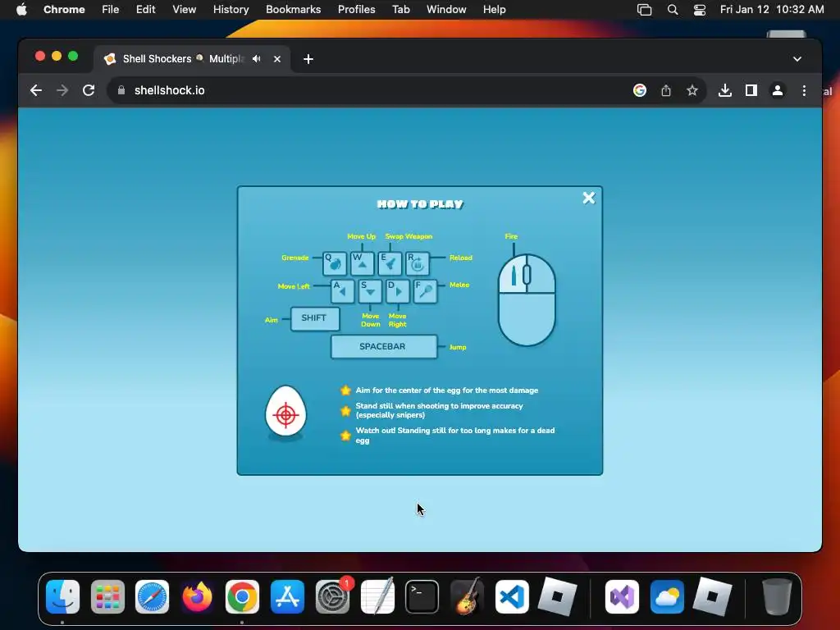Mute the Shell Shockers tab audio
840x630 pixels.
(x=257, y=59)
